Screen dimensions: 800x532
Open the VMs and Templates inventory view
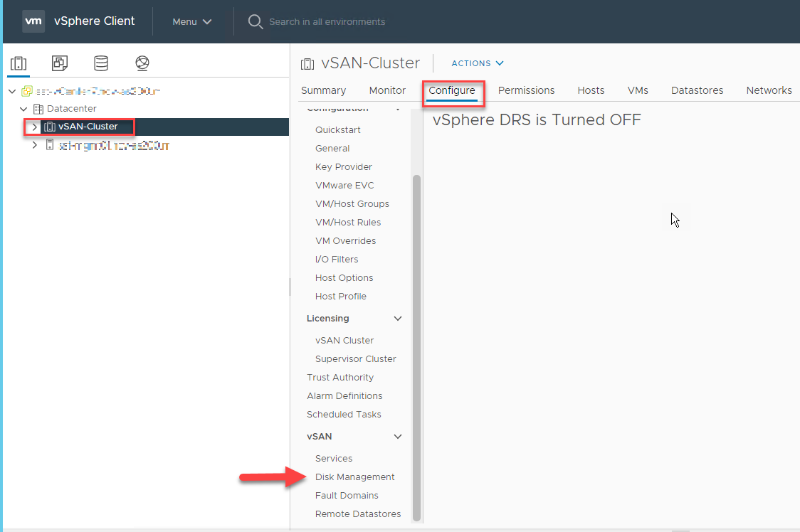(x=60, y=63)
